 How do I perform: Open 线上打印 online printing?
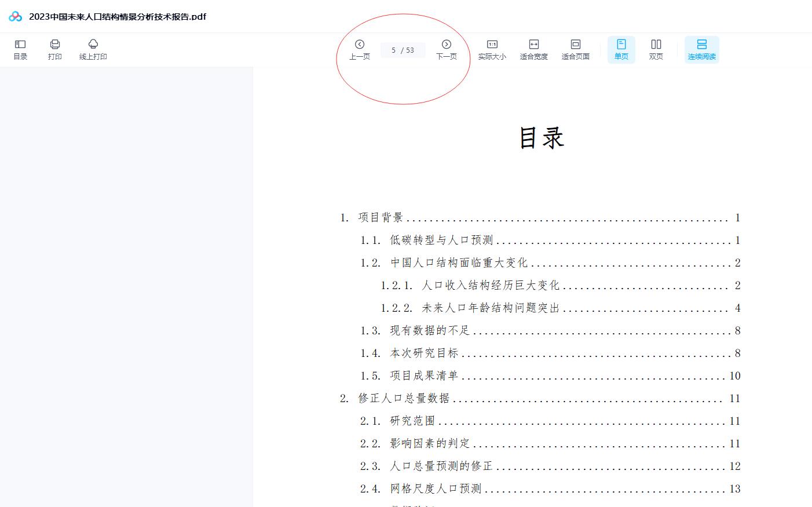tap(93, 49)
